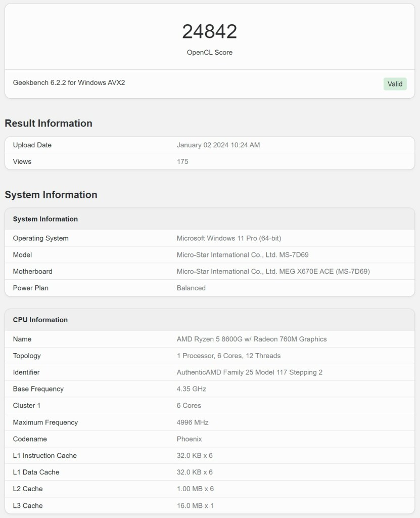Click the Model value ending in "MS-7D69"
Viewport: 420px width, 518px height.
(243, 255)
